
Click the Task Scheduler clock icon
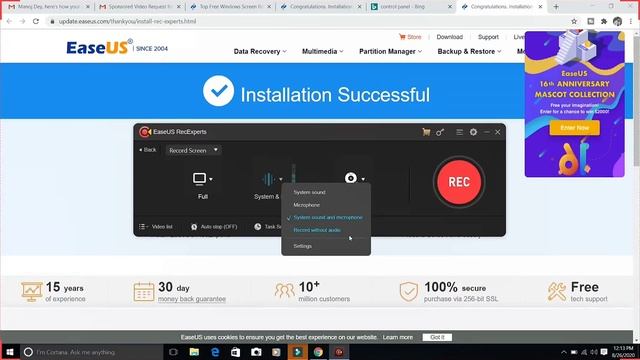point(258,227)
